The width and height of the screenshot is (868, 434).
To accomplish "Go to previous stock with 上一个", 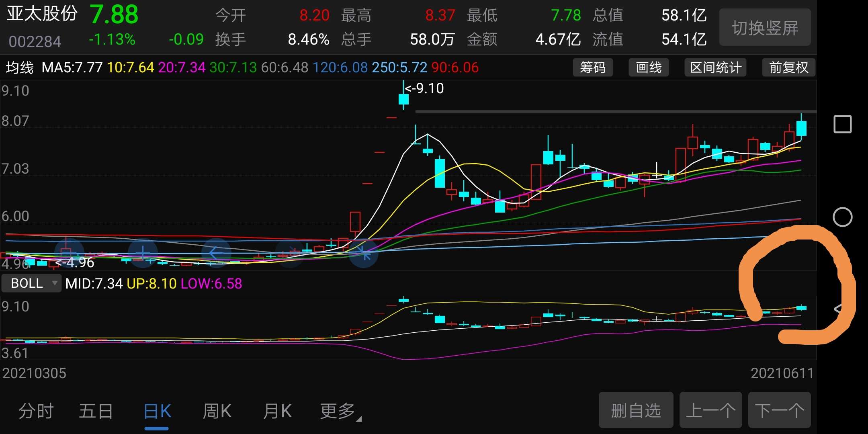I will click(710, 410).
